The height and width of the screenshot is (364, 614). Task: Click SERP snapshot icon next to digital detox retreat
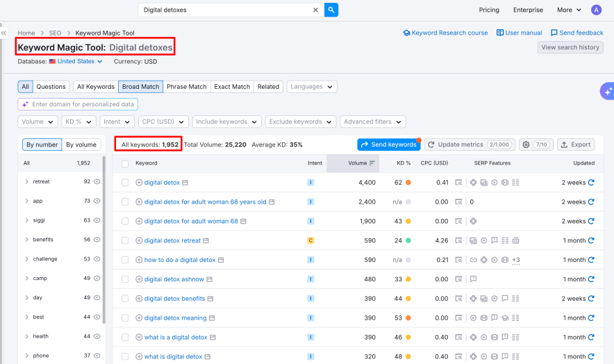tap(206, 240)
